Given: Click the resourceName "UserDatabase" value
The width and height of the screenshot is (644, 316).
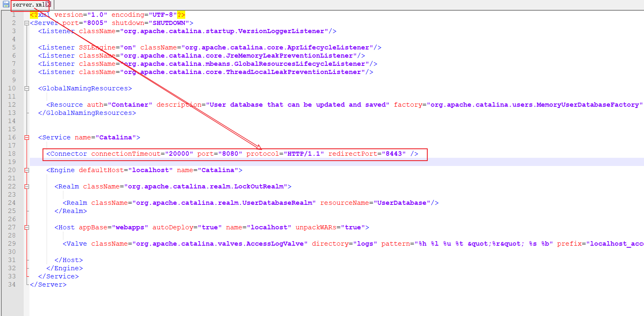Looking at the screenshot, I should coord(402,203).
